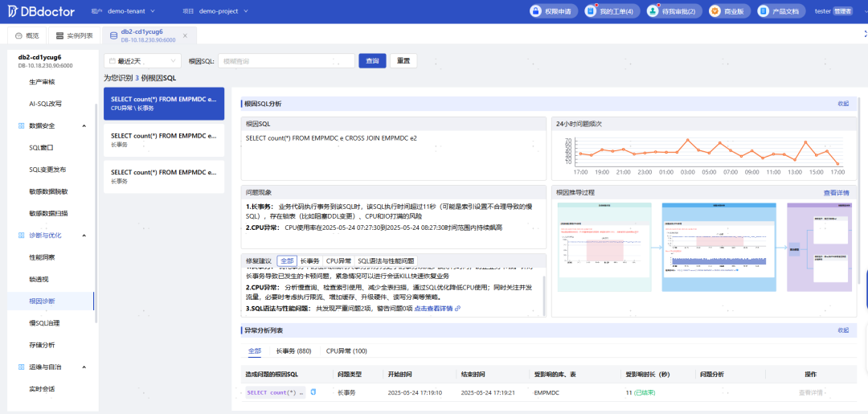
Task: Collapse the 数据安全 sidebar section
Action: (84, 125)
